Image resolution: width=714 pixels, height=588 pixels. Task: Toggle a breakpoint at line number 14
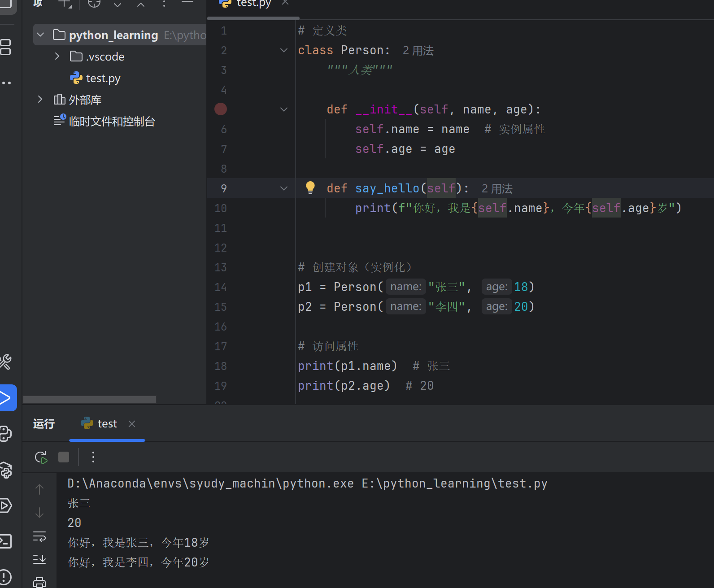click(x=221, y=287)
